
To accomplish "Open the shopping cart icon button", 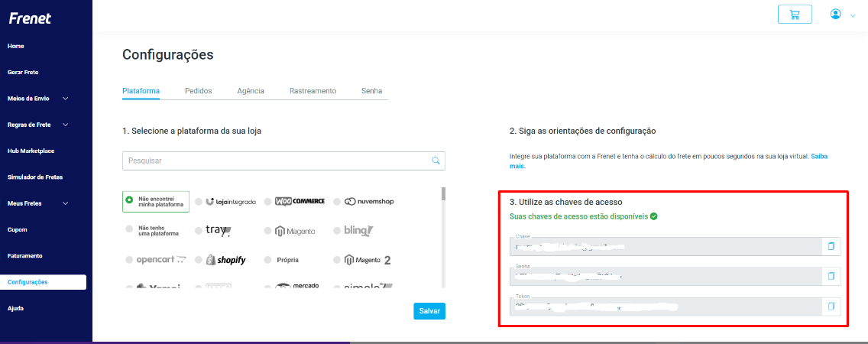I will click(x=795, y=15).
